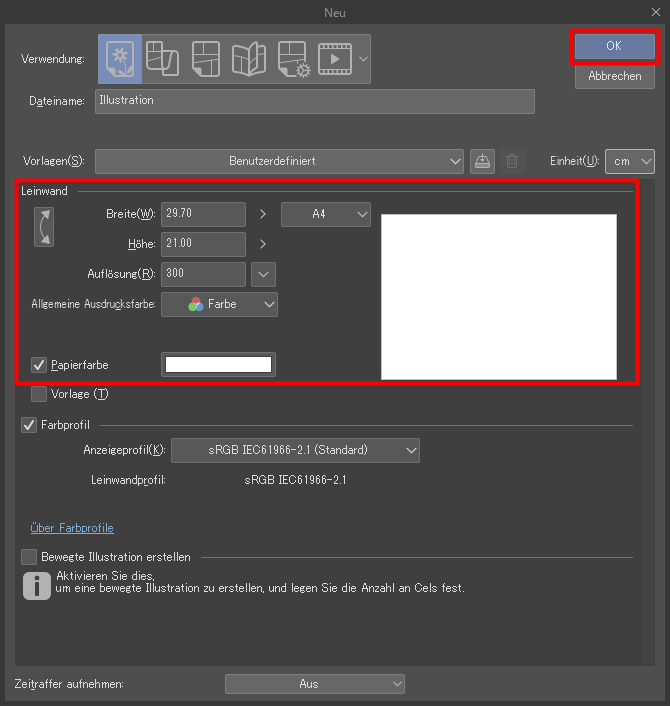670x706 pixels.
Task: Select the Illustration usage icon
Action: point(120,59)
